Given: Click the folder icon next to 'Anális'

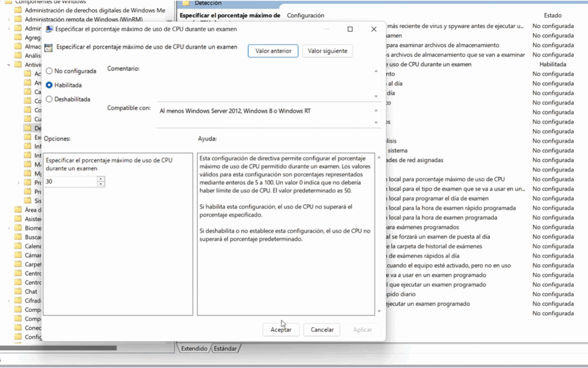Looking at the screenshot, I should [x=18, y=56].
